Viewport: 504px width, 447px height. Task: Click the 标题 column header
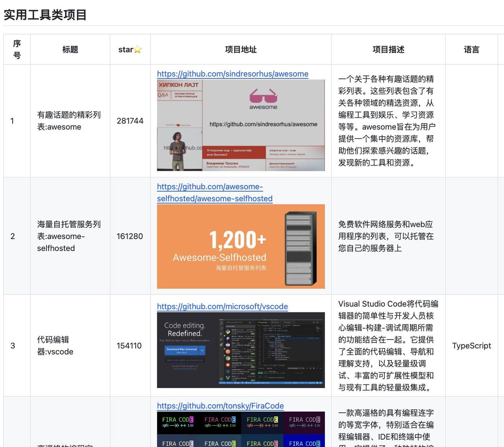coord(70,50)
